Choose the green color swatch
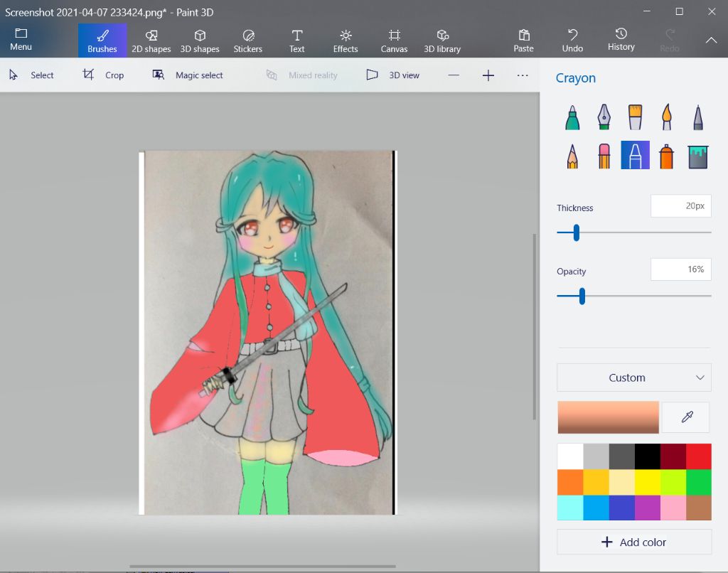 698,482
